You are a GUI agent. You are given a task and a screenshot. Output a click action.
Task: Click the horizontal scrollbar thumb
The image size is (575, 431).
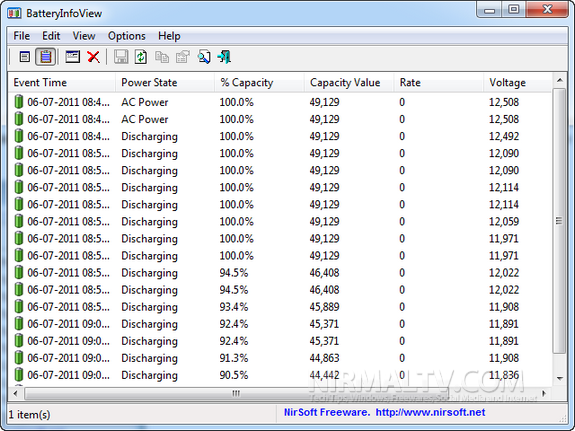click(x=236, y=394)
